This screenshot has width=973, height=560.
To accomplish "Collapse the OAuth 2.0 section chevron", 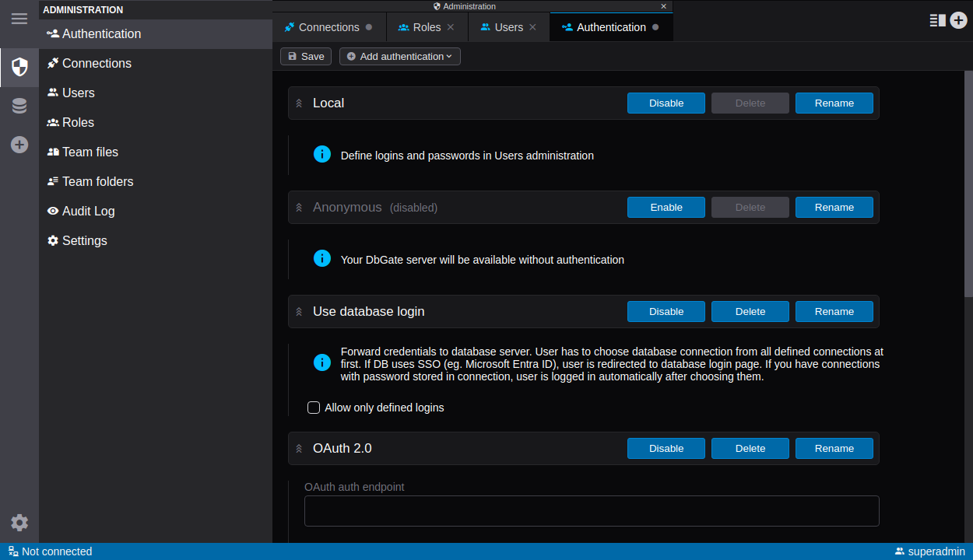I will tap(299, 449).
